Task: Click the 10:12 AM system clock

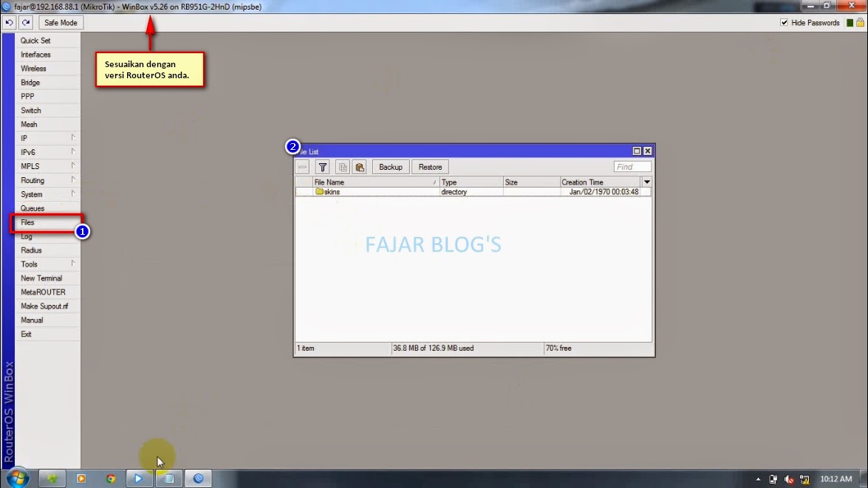Action: tap(836, 479)
